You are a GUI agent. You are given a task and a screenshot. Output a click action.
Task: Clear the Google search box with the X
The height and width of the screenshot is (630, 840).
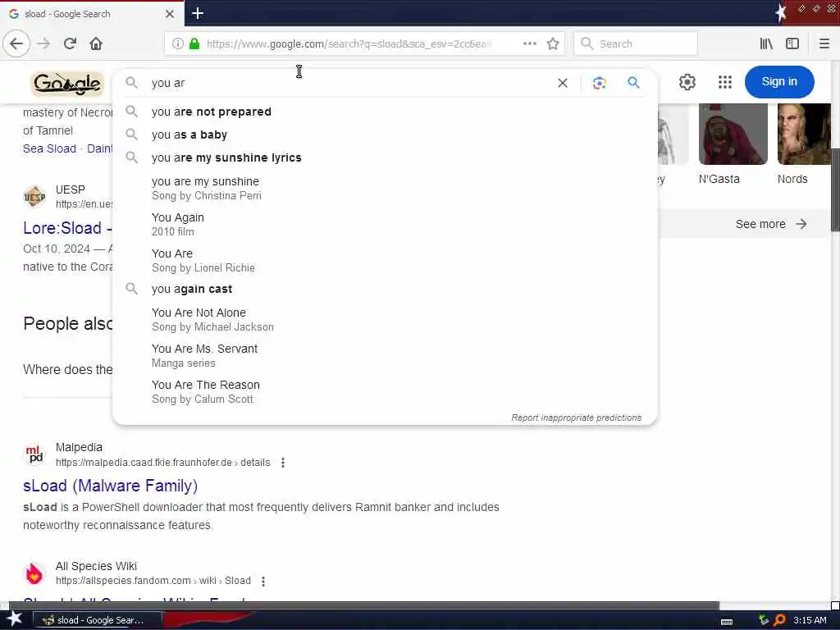pyautogui.click(x=563, y=83)
